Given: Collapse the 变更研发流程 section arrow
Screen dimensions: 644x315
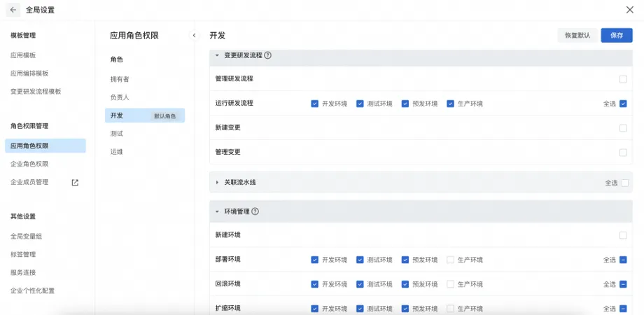Looking at the screenshot, I should 217,55.
